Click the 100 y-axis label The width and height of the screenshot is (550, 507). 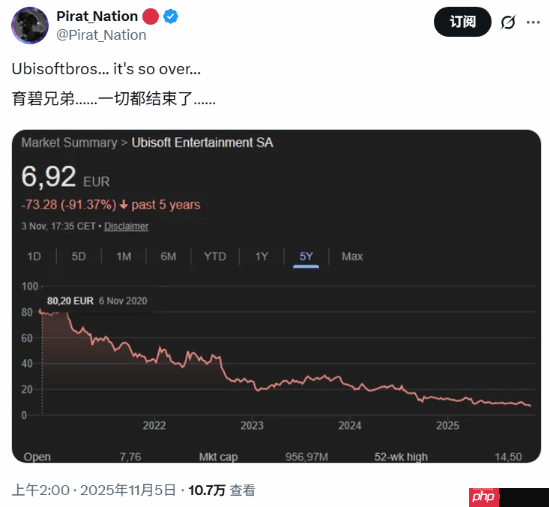tap(29, 286)
